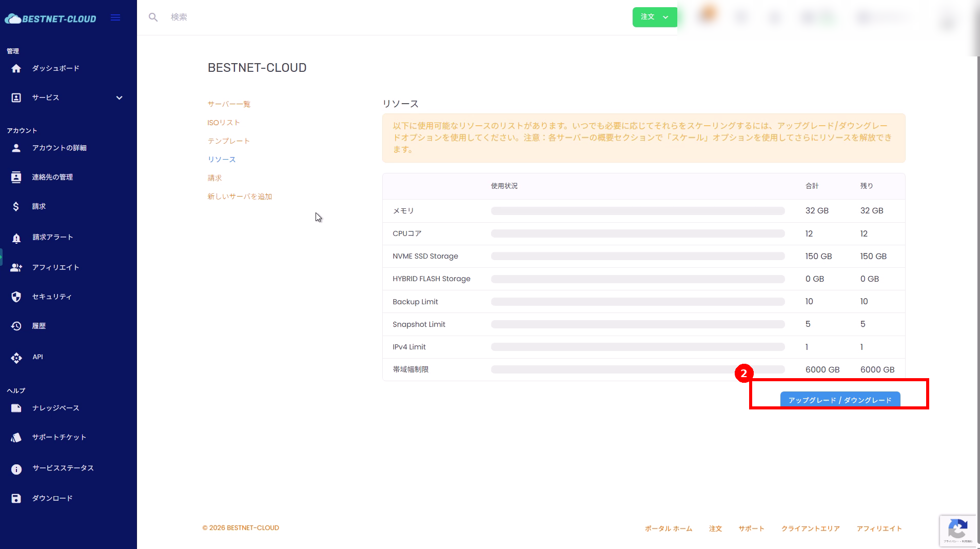Open テンプレート in the left menu
Viewport: 980px width, 549px height.
(x=229, y=141)
